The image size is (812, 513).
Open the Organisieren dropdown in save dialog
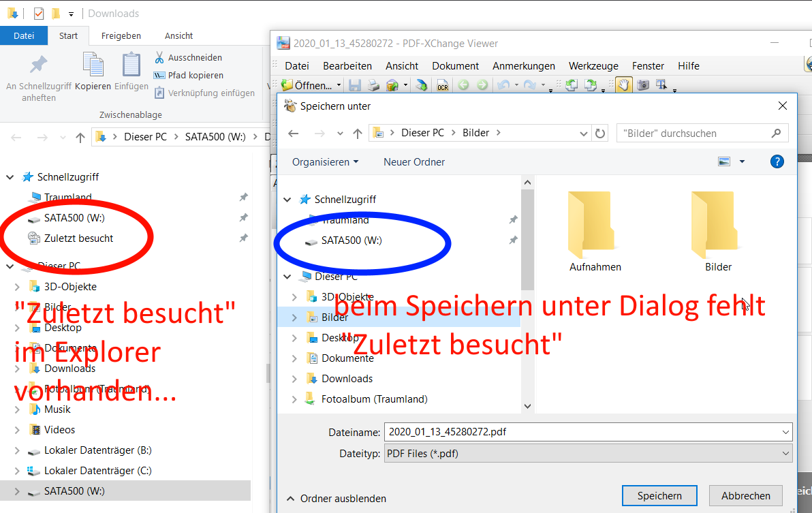click(325, 162)
